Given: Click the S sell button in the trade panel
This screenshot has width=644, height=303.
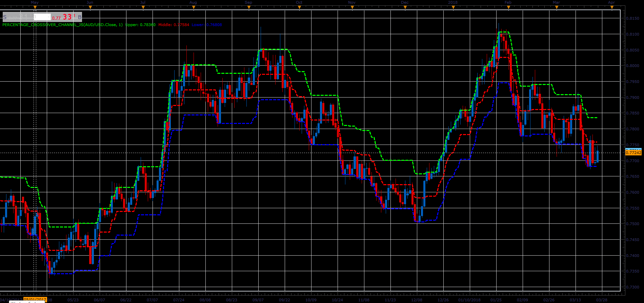Looking at the screenshot, I should (5, 17).
